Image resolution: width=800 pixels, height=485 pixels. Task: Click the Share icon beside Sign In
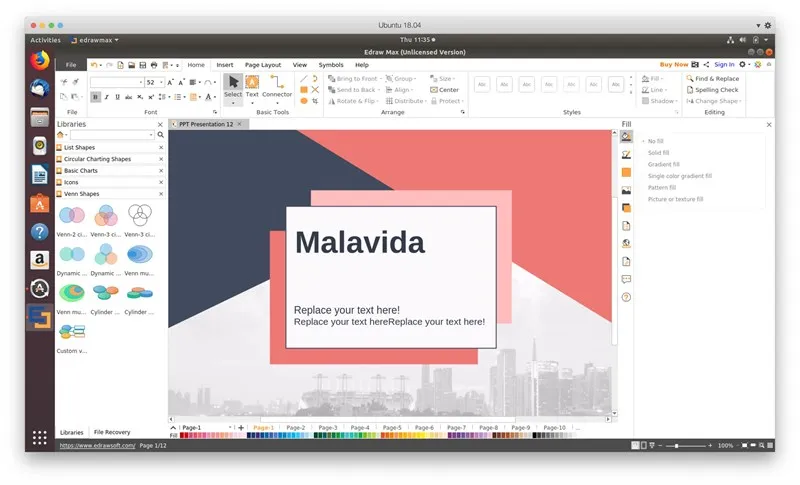click(706, 64)
